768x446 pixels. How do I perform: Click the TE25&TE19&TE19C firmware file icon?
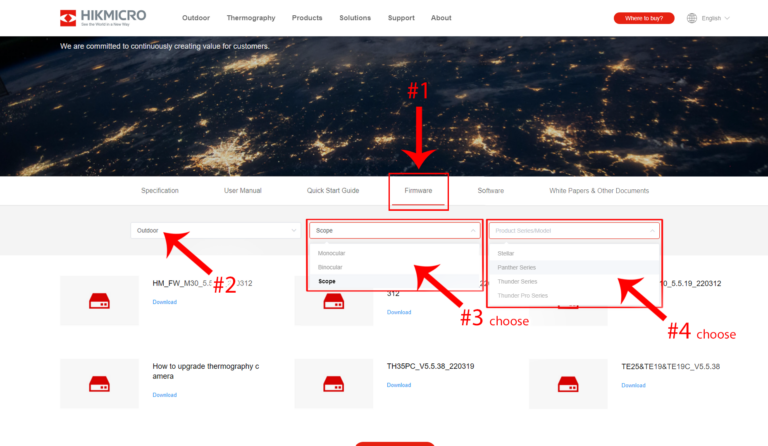pyautogui.click(x=568, y=383)
